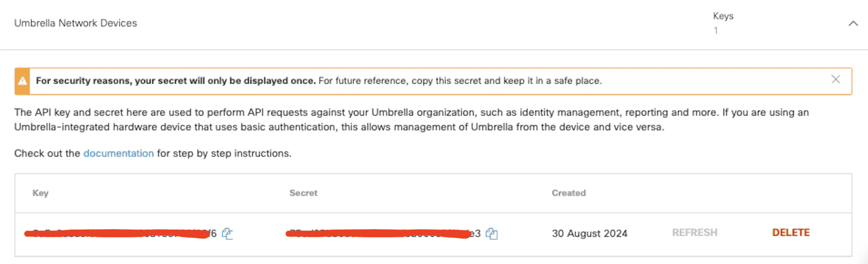Select the Keys count showing 1
Screen dimensions: 868x264
click(716, 30)
